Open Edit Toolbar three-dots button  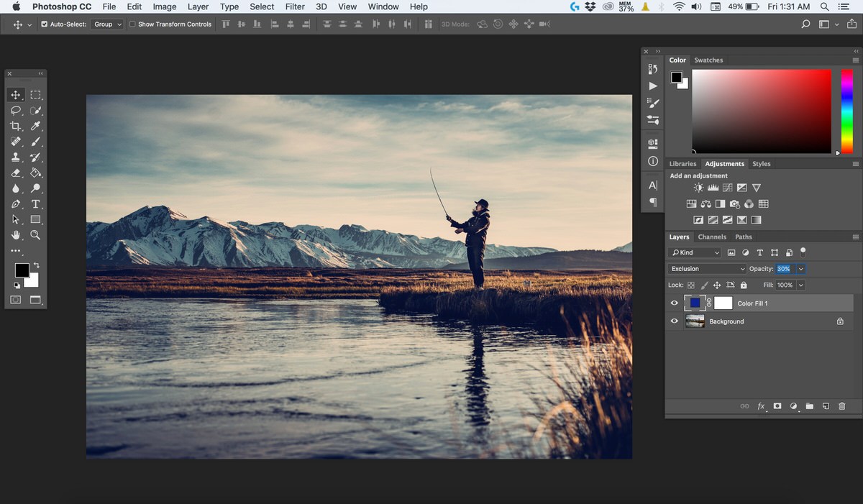(15, 251)
